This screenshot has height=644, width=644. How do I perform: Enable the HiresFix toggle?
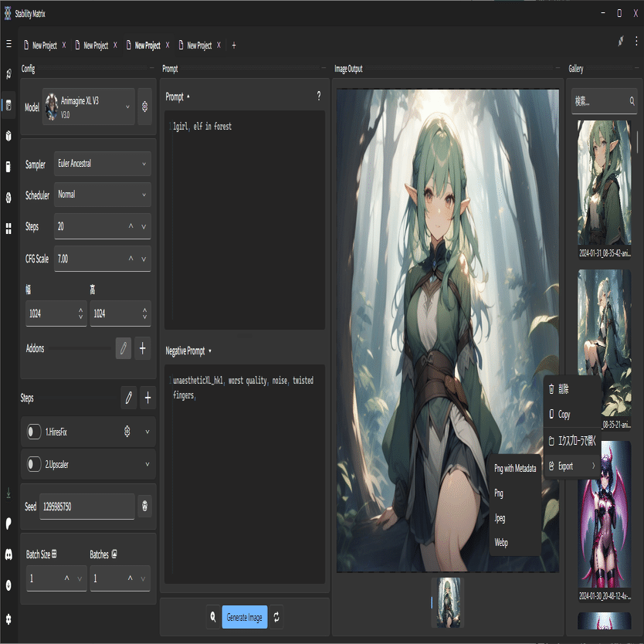click(x=34, y=432)
